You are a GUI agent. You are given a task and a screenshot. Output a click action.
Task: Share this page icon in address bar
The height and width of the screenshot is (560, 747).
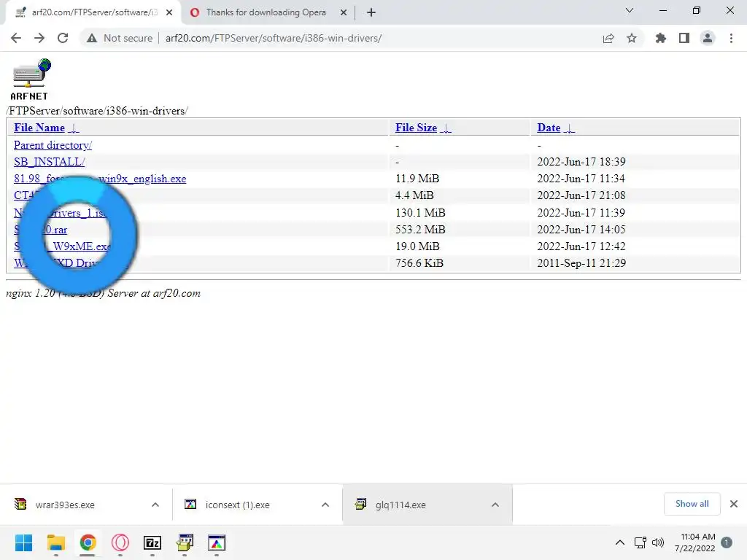[608, 38]
